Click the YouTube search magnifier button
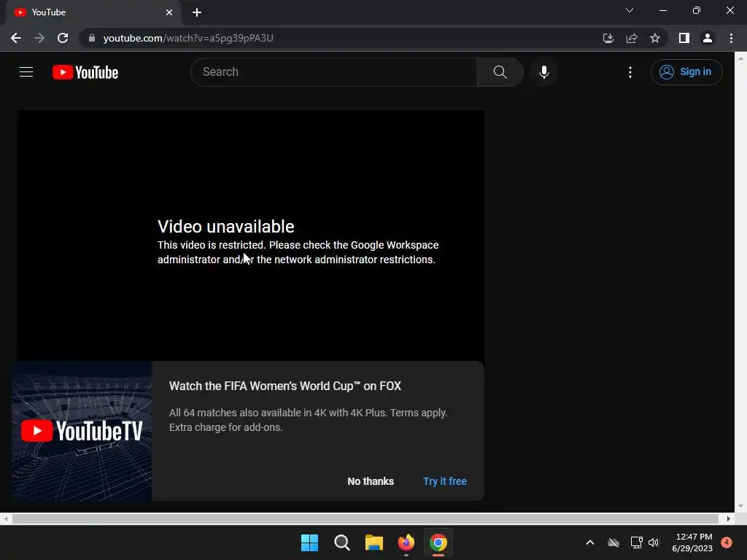The width and height of the screenshot is (747, 560). pos(500,72)
